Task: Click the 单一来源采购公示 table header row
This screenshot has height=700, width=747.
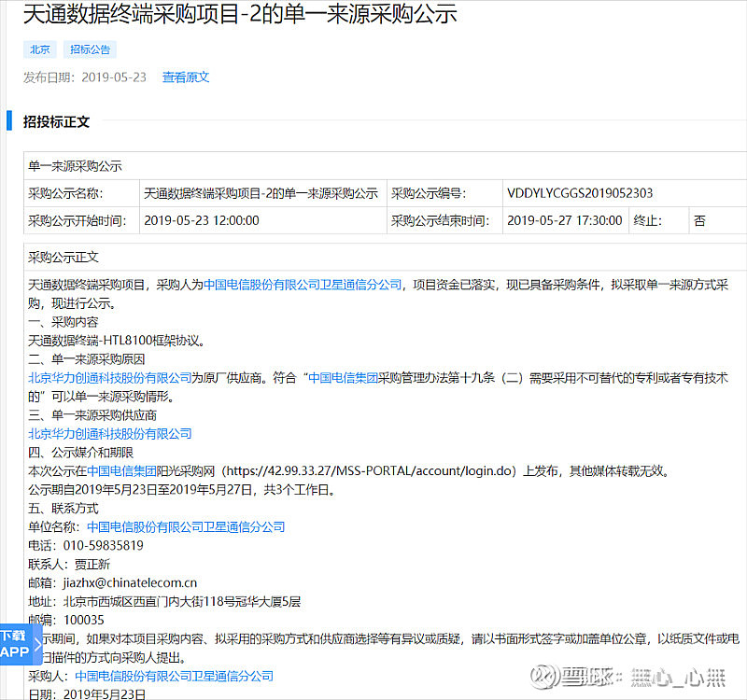Action: click(x=385, y=166)
